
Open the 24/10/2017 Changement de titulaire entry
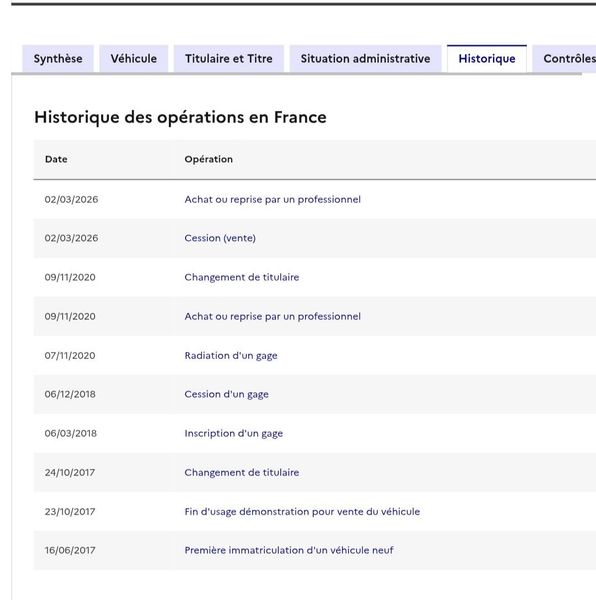(x=242, y=473)
